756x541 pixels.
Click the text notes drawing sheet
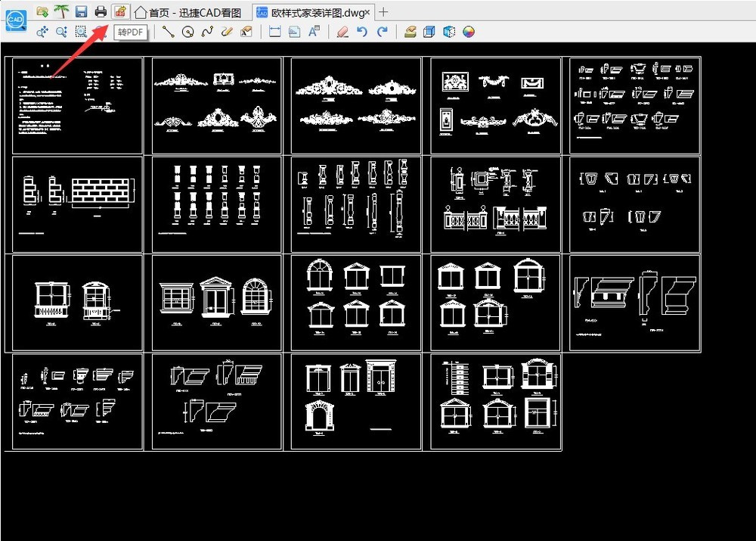[77, 105]
